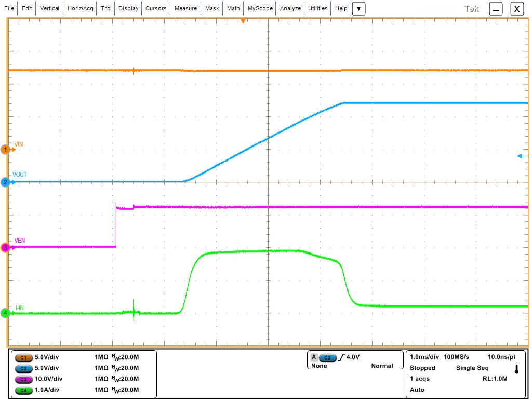Click the blue C2 5.0V/div channel readout
532x399 pixels.
tap(48, 368)
